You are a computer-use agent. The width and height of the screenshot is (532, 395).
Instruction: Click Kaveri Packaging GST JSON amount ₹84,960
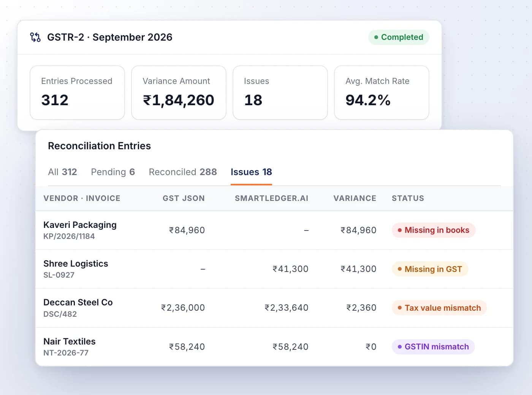[x=187, y=230]
